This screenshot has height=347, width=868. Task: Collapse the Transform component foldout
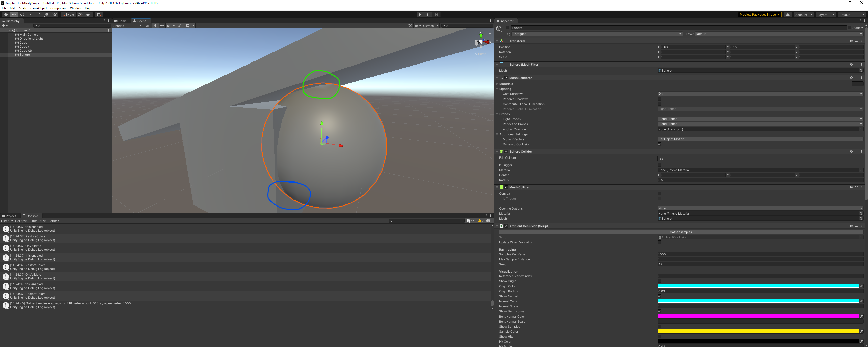497,41
